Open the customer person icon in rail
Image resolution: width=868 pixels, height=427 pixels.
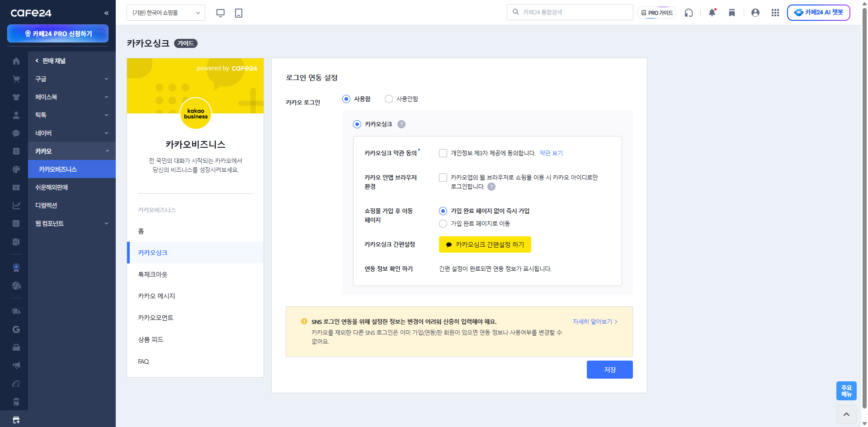pos(16,115)
